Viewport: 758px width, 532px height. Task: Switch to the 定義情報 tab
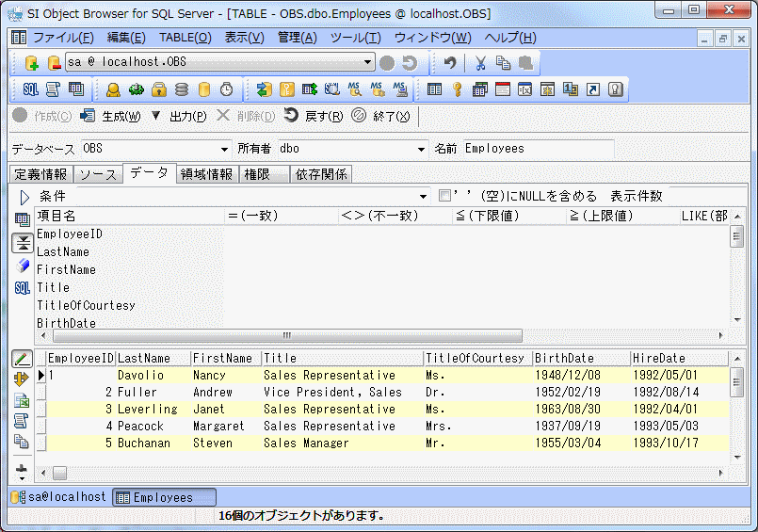pos(40,174)
